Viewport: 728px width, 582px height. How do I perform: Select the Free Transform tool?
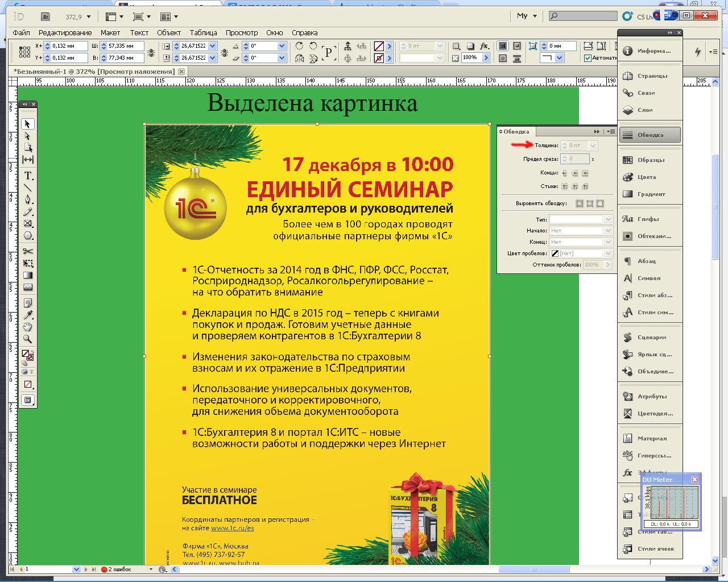(27, 263)
